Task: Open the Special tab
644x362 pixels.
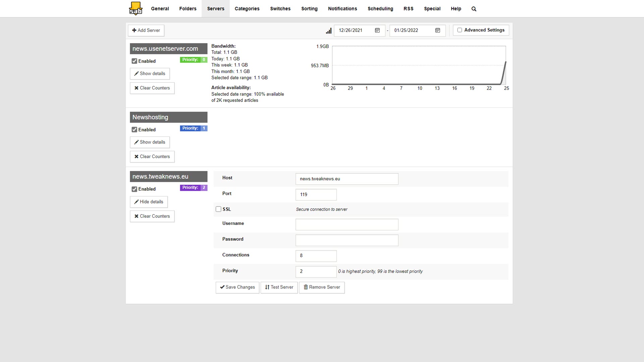Action: [x=432, y=9]
